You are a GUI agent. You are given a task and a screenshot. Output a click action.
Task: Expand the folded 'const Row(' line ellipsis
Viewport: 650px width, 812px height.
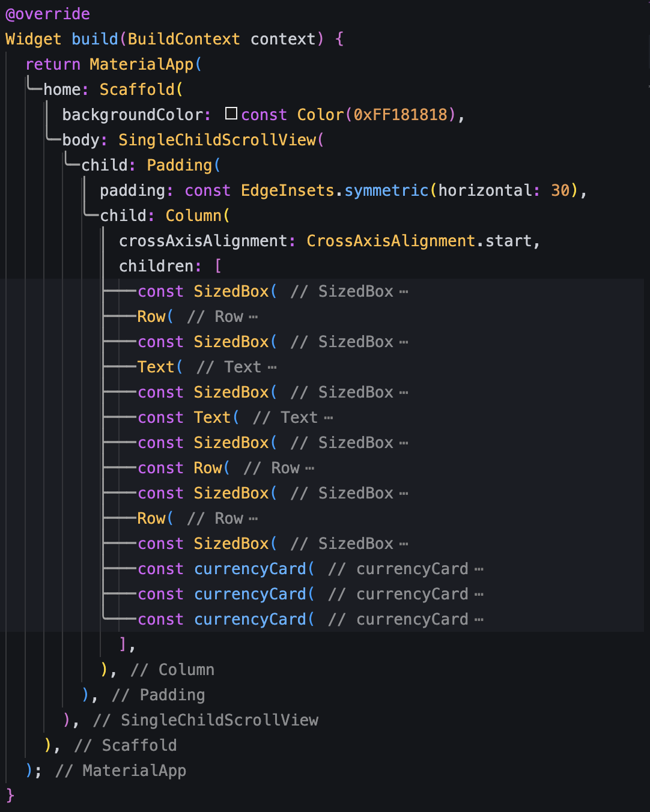[309, 468]
